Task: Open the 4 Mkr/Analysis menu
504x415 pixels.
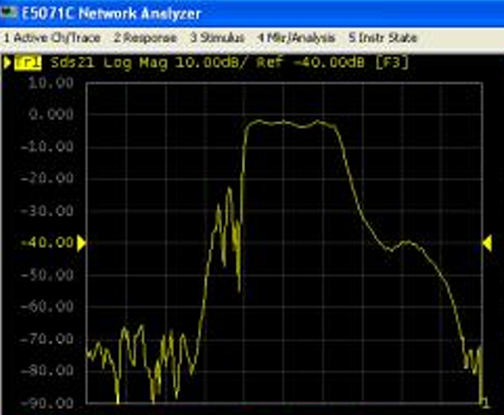Action: 296,38
